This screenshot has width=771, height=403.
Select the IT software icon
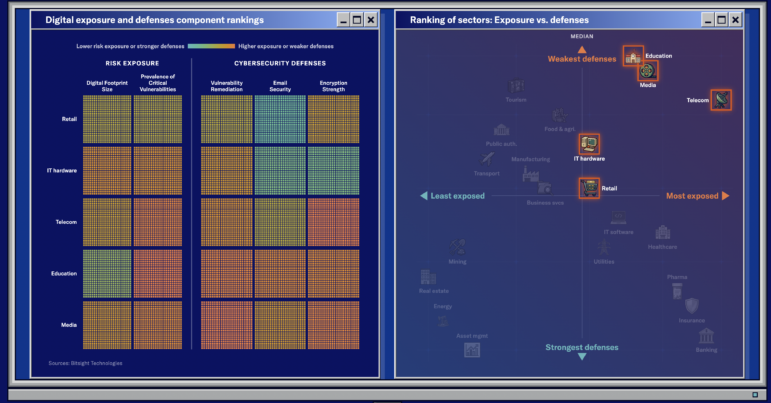coord(619,217)
